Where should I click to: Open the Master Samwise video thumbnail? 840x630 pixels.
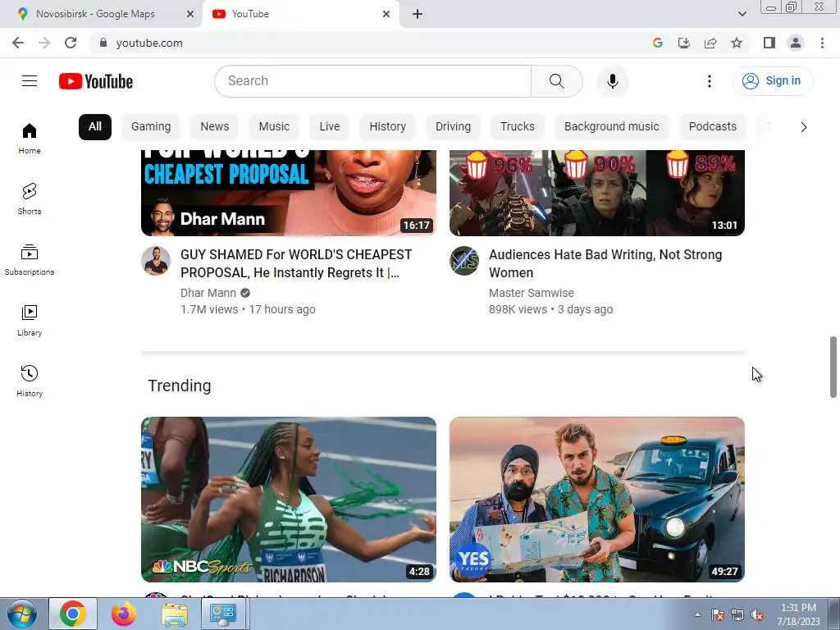click(597, 193)
